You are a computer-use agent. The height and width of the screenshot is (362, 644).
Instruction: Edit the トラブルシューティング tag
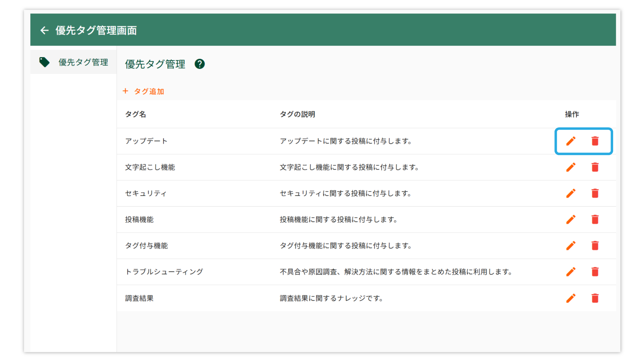point(571,272)
